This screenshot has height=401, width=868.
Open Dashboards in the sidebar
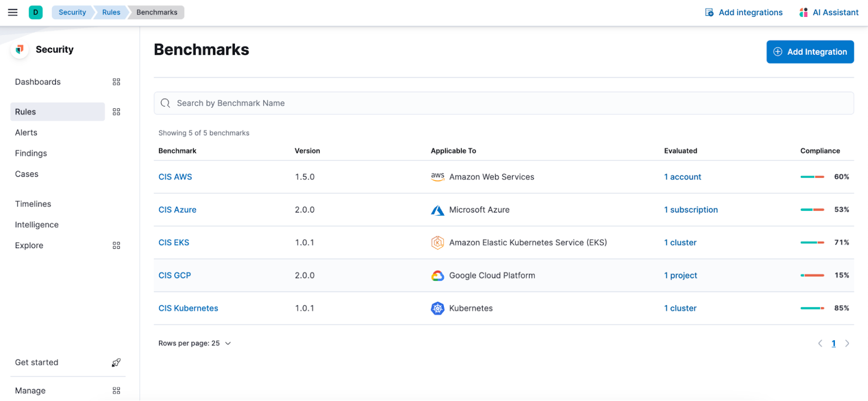(x=38, y=82)
